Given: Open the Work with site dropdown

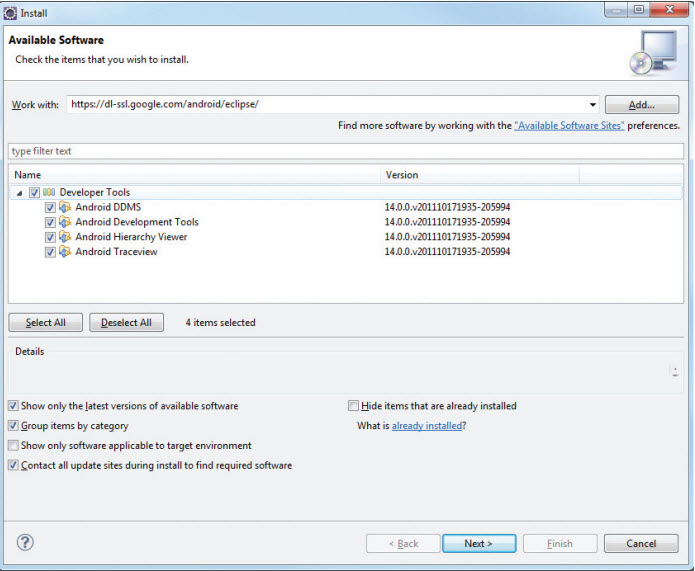Looking at the screenshot, I should (592, 105).
